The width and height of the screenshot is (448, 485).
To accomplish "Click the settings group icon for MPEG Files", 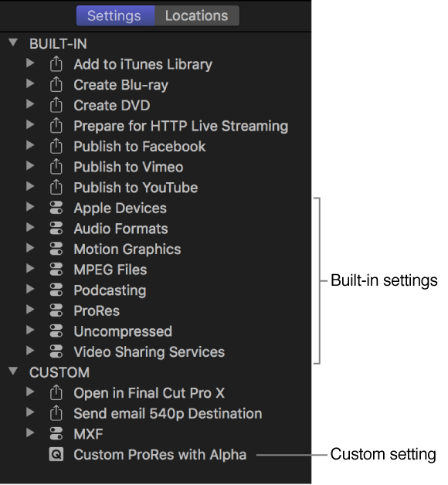I will (56, 269).
